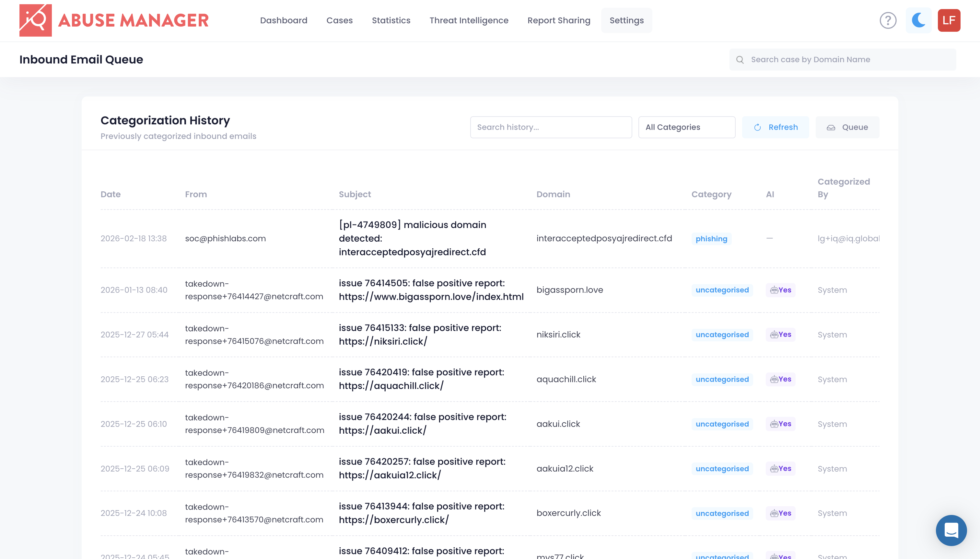Click the uncategorised tag for boxercurly.click
980x559 pixels.
coord(722,513)
